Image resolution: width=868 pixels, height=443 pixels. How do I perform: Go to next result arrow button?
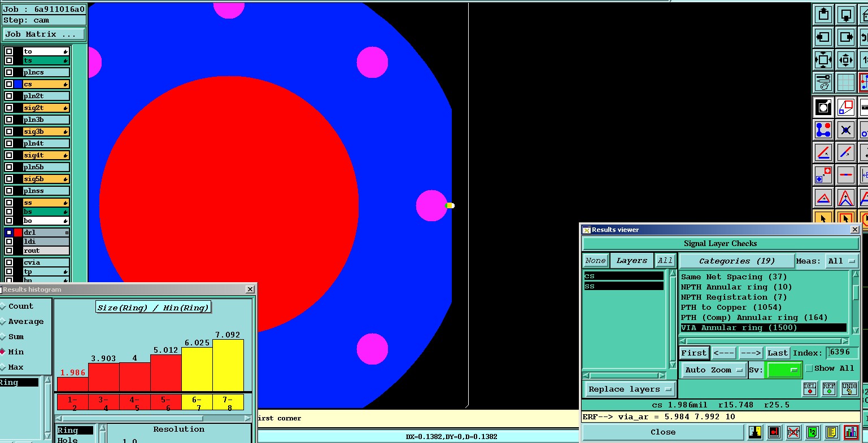(751, 353)
